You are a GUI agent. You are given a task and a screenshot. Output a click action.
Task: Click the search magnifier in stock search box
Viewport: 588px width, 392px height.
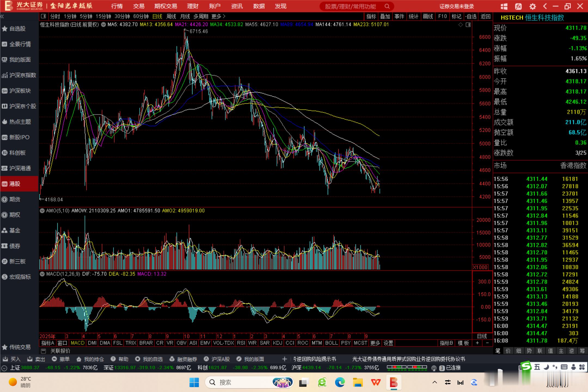[x=387, y=6]
